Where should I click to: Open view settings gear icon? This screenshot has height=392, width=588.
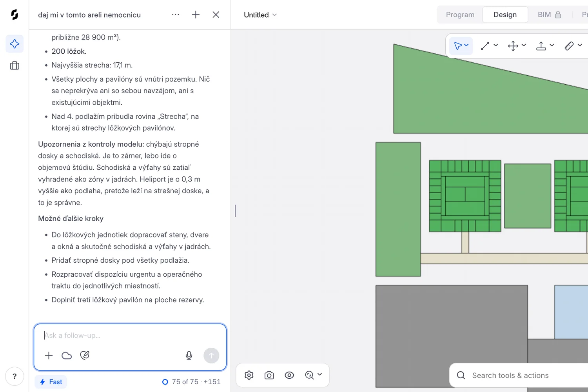(x=249, y=375)
